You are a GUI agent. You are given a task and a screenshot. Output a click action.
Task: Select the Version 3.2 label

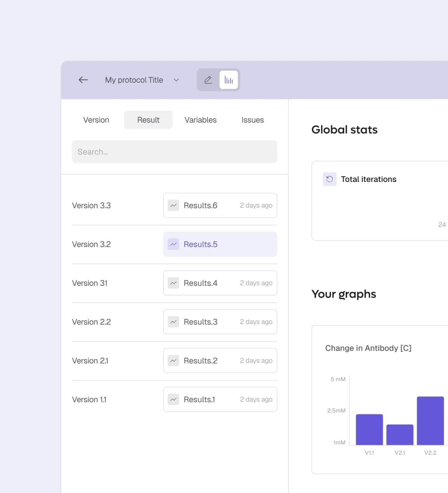[91, 244]
